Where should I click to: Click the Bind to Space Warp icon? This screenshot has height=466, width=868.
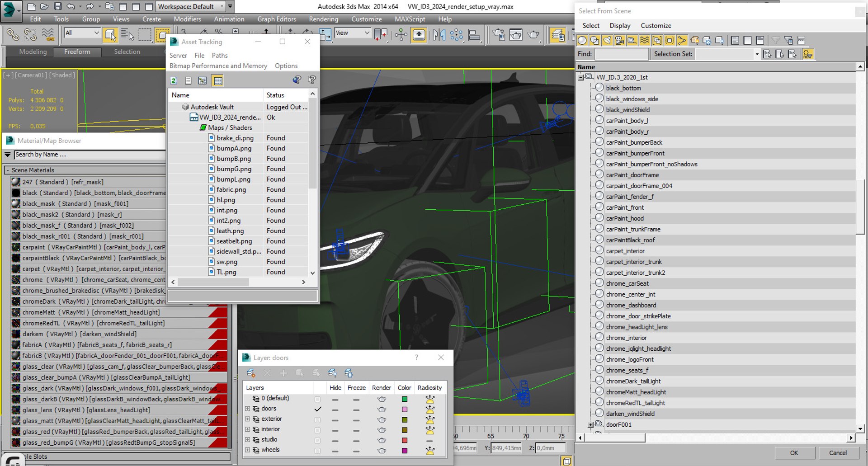coord(48,35)
